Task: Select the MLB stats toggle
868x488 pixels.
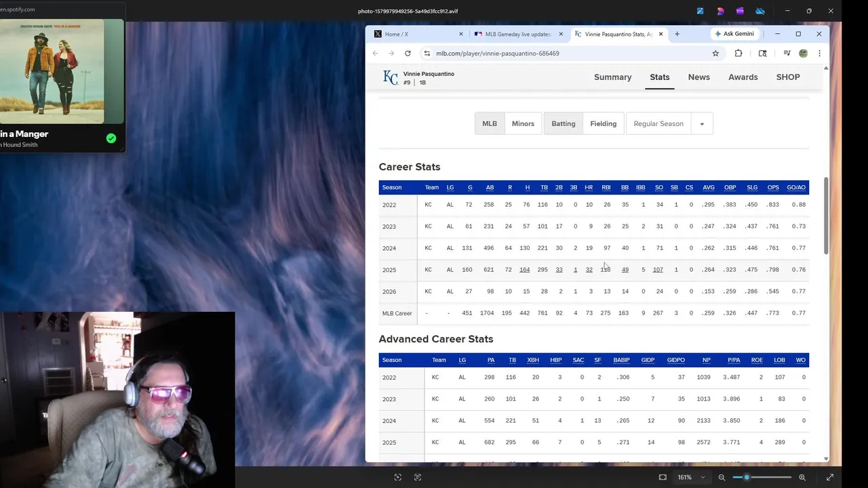Action: click(x=490, y=123)
